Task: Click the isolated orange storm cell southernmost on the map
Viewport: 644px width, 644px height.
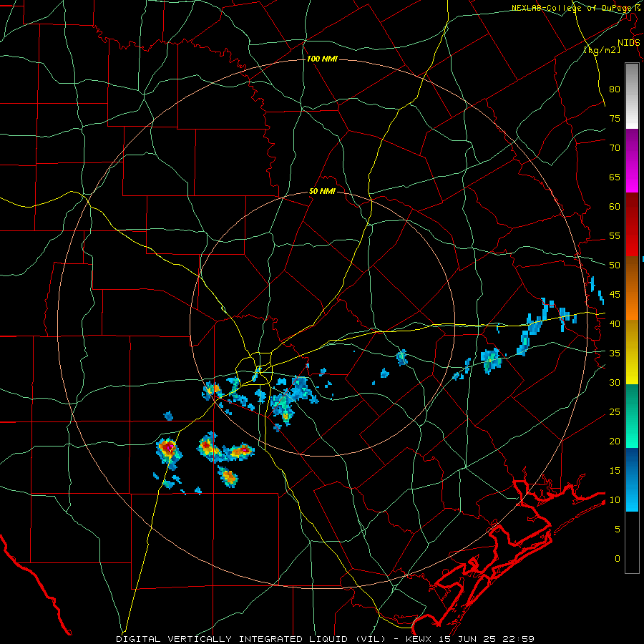Action: click(228, 477)
